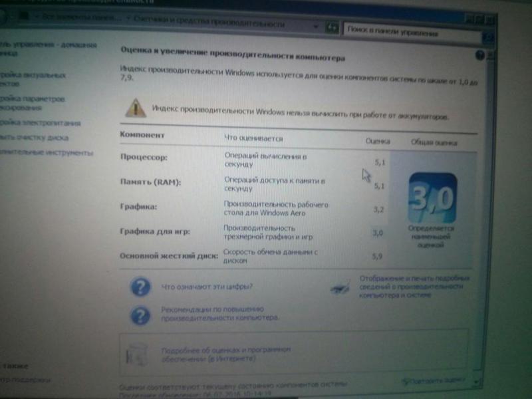Screen dimensions: 532x399
Task: Open "Что означают эти цифры?" link
Action: (x=207, y=288)
